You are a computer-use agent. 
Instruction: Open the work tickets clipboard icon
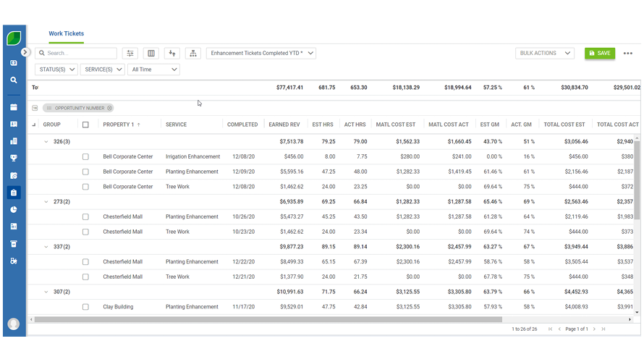pyautogui.click(x=14, y=193)
